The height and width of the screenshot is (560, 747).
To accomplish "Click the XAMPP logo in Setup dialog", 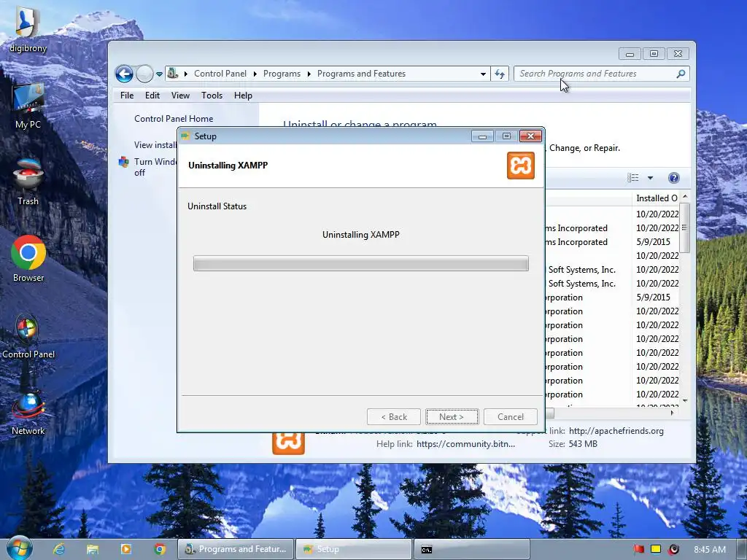I will coord(521,166).
